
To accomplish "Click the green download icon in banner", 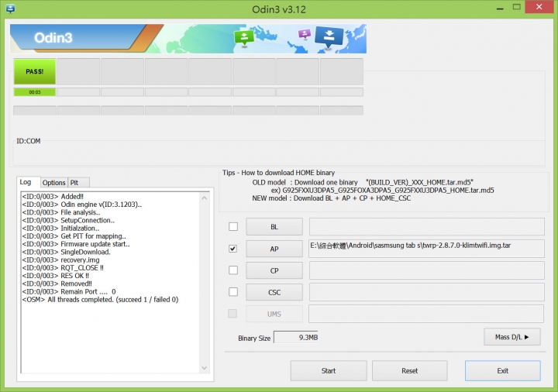I will point(244,37).
